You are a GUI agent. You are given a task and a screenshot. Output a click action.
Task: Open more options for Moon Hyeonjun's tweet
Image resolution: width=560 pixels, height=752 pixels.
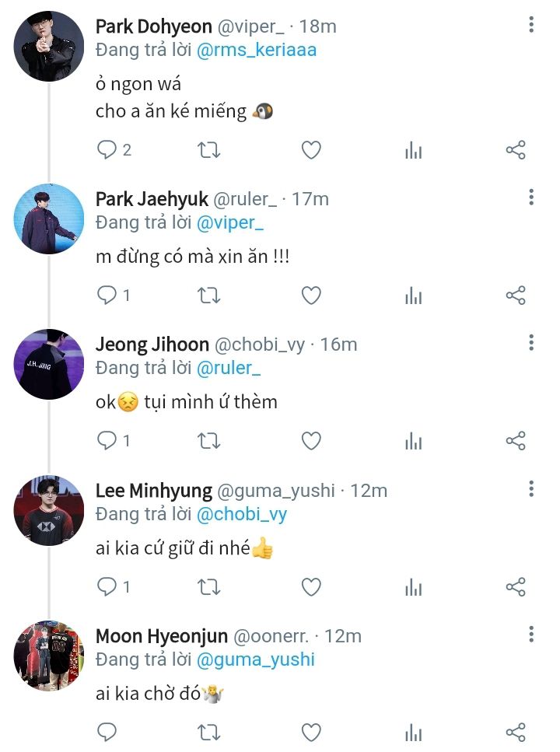(531, 634)
